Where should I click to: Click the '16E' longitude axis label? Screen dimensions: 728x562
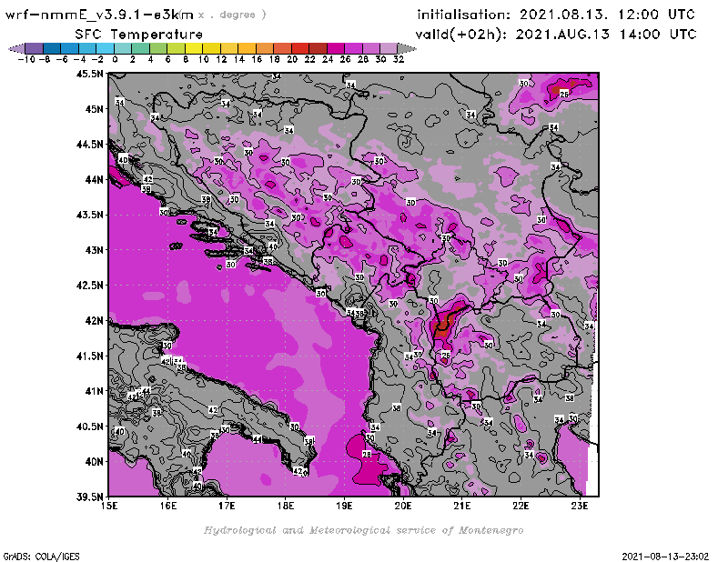tap(168, 506)
